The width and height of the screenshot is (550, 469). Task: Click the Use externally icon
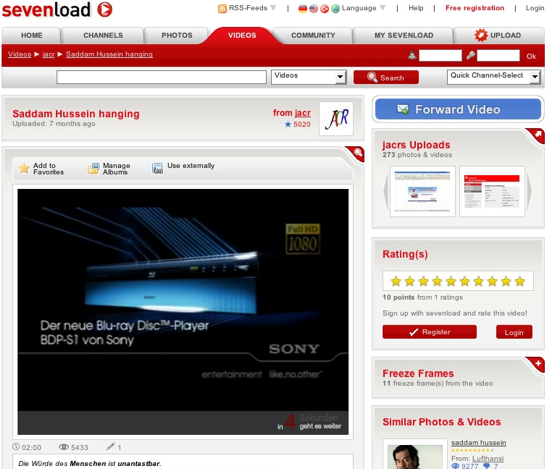[157, 169]
